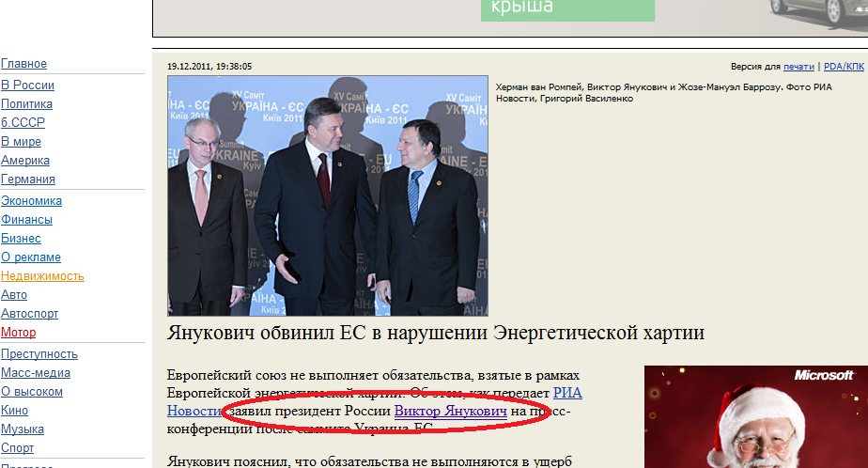Open the orange Недвижимость link
Image resolution: width=868 pixels, height=468 pixels.
(42, 276)
